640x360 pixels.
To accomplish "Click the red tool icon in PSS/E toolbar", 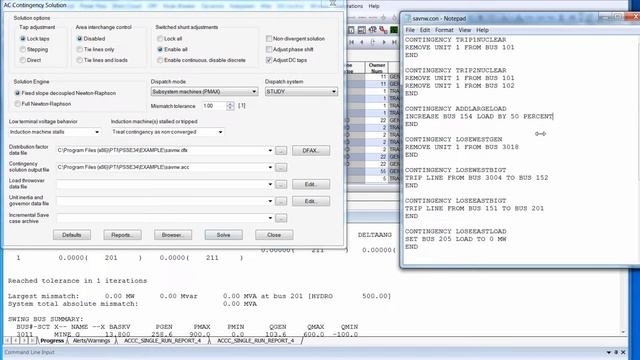I will (383, 30).
